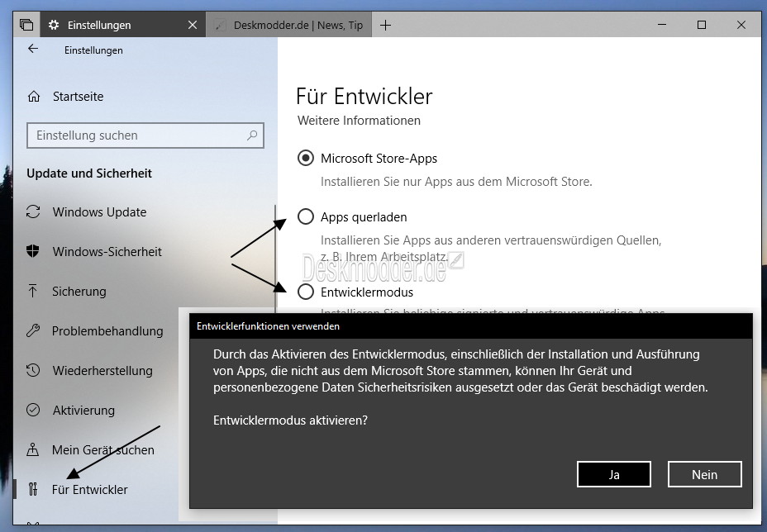Screen dimensions: 767x532
Task: Open Aktivierung settings page
Action: (x=83, y=410)
